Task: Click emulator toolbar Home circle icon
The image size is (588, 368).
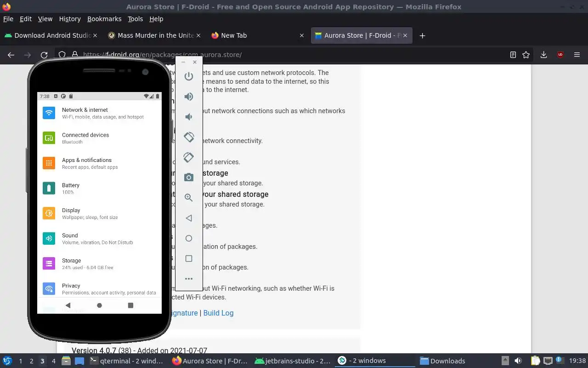Action: (189, 238)
